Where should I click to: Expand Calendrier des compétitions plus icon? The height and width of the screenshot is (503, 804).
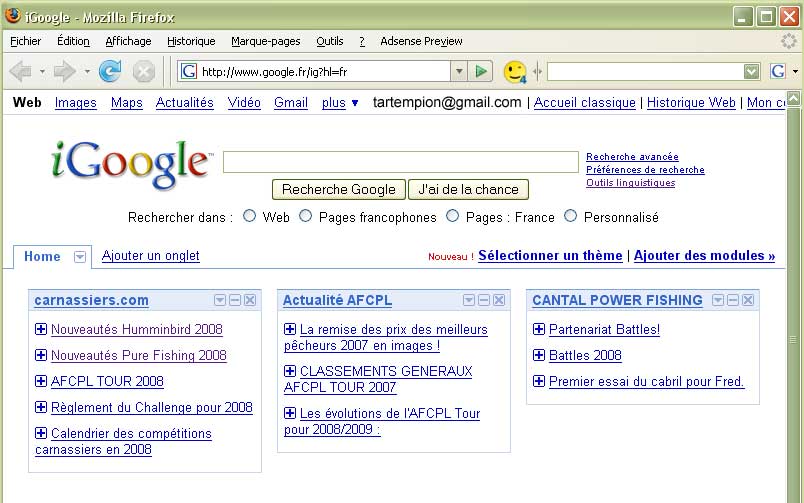pos(41,433)
